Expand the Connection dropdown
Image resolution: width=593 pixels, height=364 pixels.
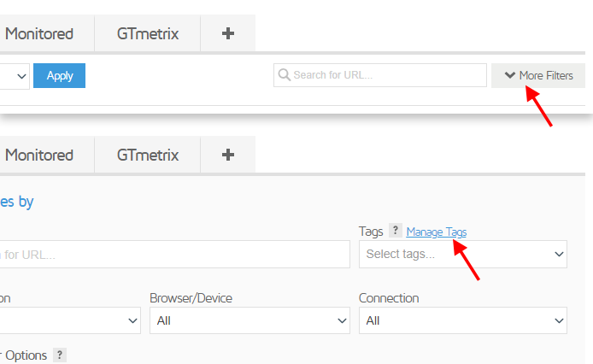[x=463, y=320]
